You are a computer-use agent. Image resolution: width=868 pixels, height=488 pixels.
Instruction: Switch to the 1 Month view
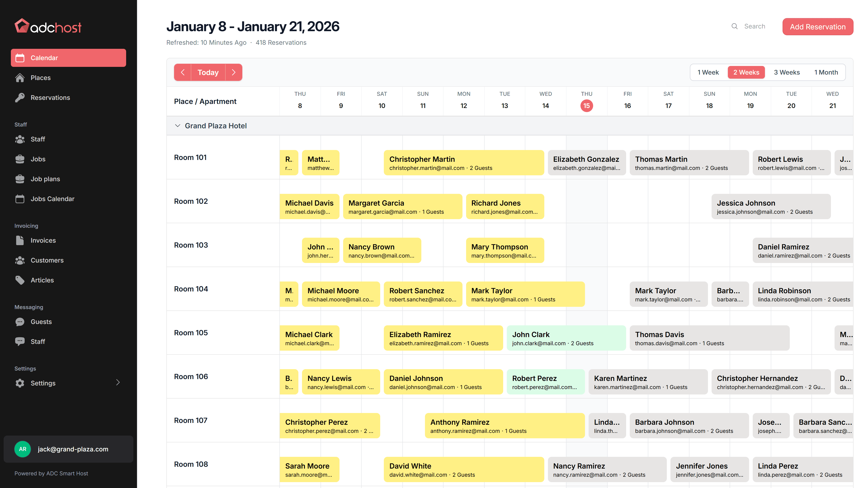(826, 72)
